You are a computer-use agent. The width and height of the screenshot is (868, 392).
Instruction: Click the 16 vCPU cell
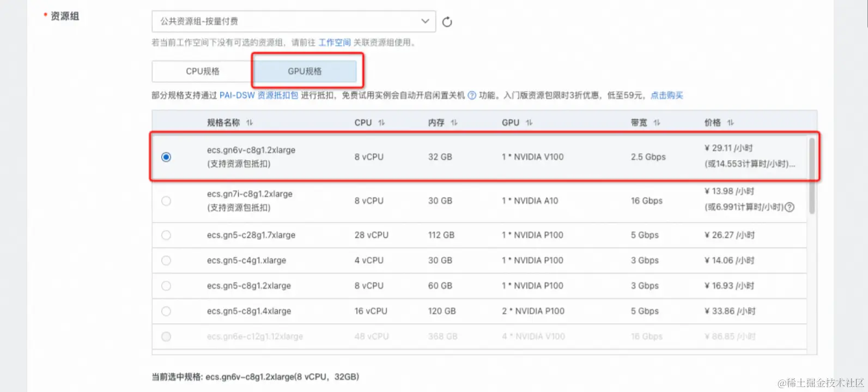coord(371,311)
